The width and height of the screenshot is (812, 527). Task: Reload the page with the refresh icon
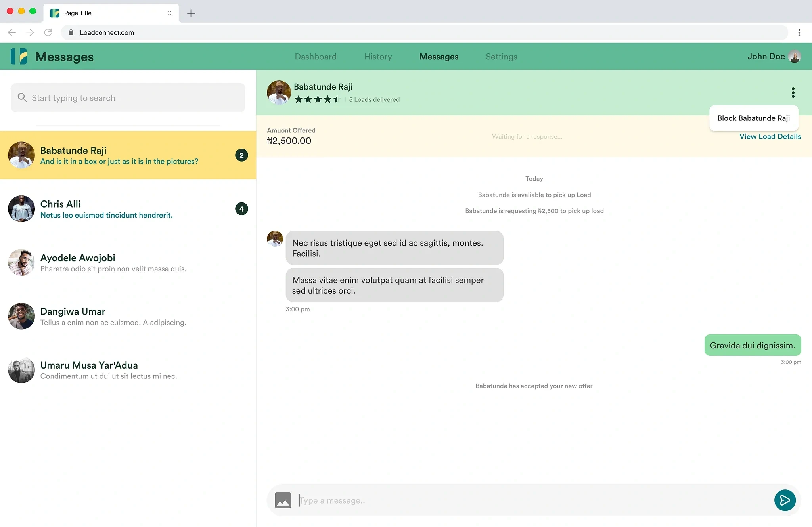tap(48, 32)
